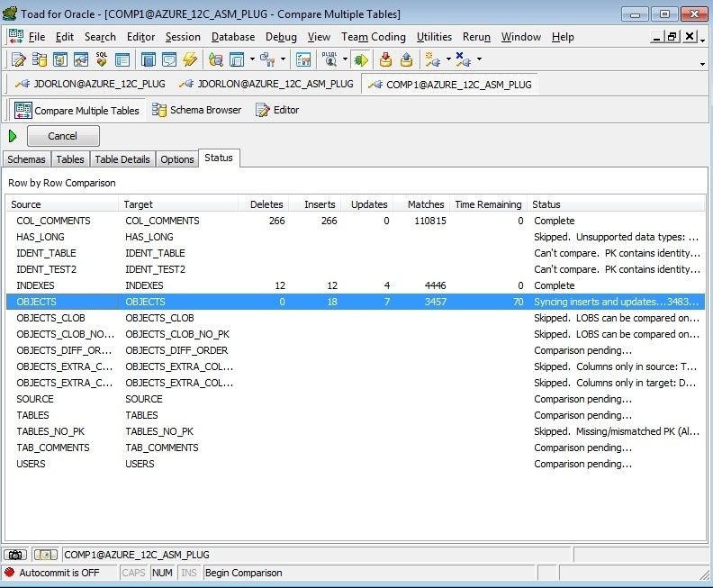
Task: Click the dark blue window toolbar icon
Action: pyautogui.click(x=149, y=59)
